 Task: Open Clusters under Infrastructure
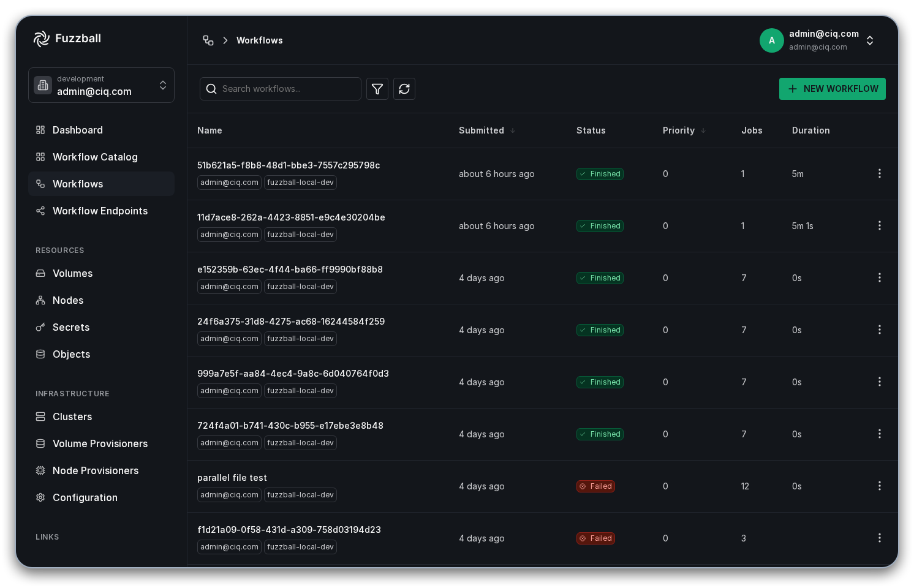pos(101,417)
